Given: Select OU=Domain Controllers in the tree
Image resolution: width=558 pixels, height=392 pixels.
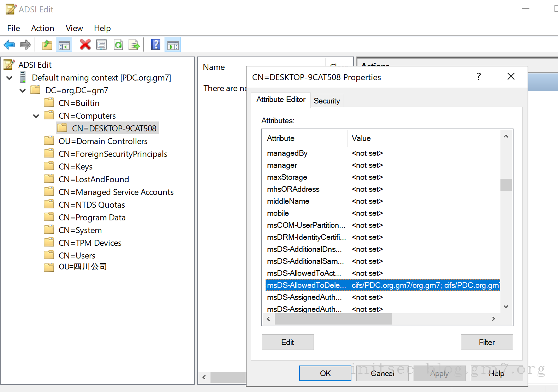Looking at the screenshot, I should (103, 141).
